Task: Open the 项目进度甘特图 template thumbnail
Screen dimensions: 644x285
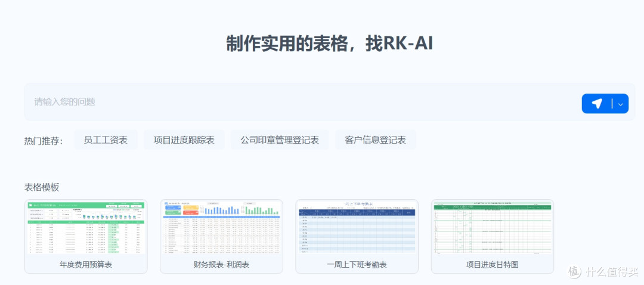Action: pos(493,228)
